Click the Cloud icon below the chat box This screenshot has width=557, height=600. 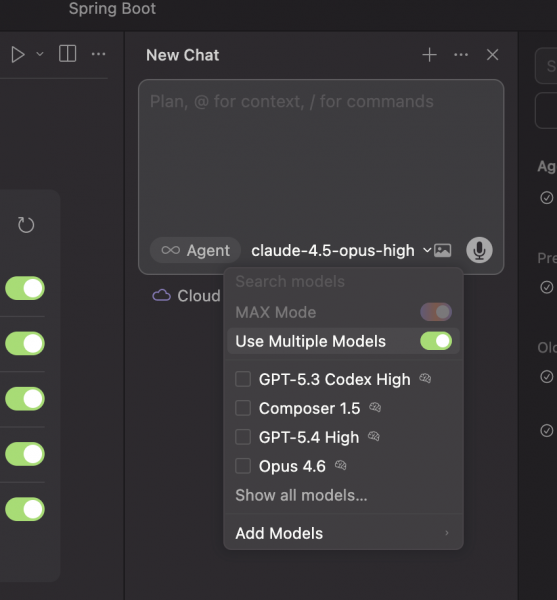161,295
